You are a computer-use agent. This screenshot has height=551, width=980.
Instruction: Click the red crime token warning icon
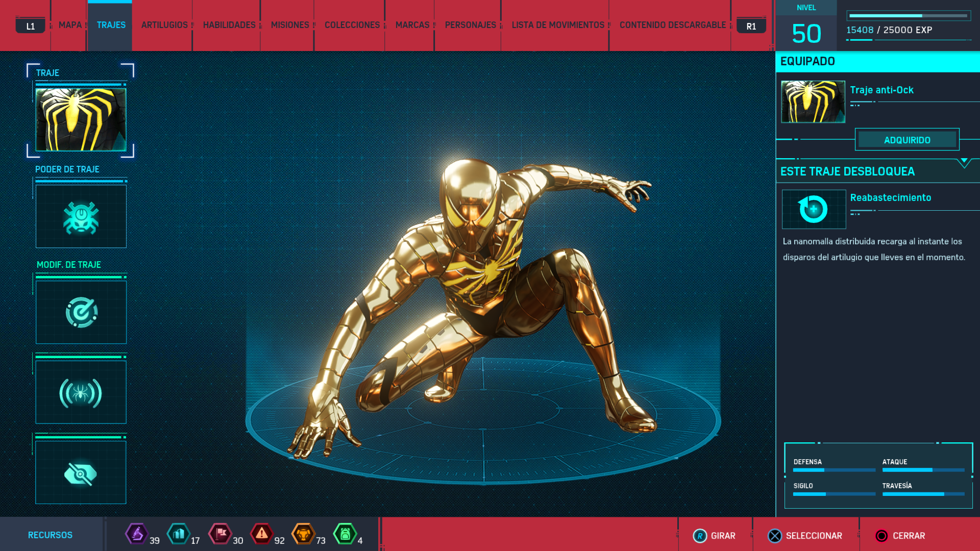(262, 534)
